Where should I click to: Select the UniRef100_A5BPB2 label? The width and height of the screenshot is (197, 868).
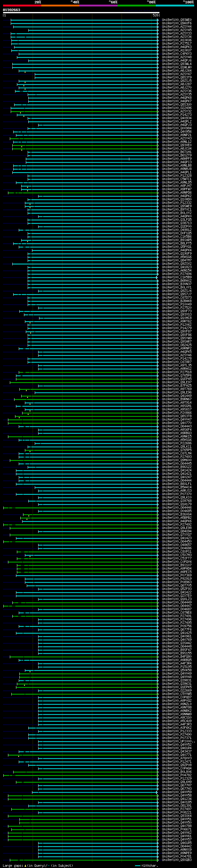point(177,518)
